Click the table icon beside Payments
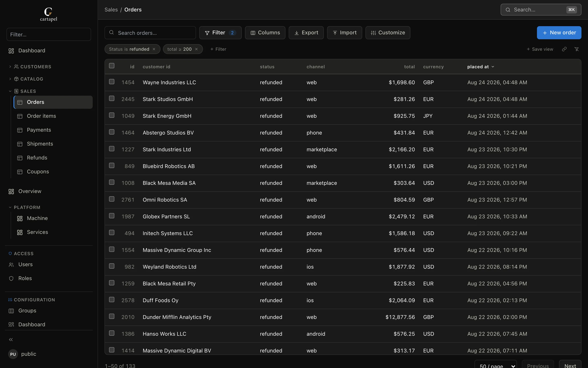 (x=20, y=130)
